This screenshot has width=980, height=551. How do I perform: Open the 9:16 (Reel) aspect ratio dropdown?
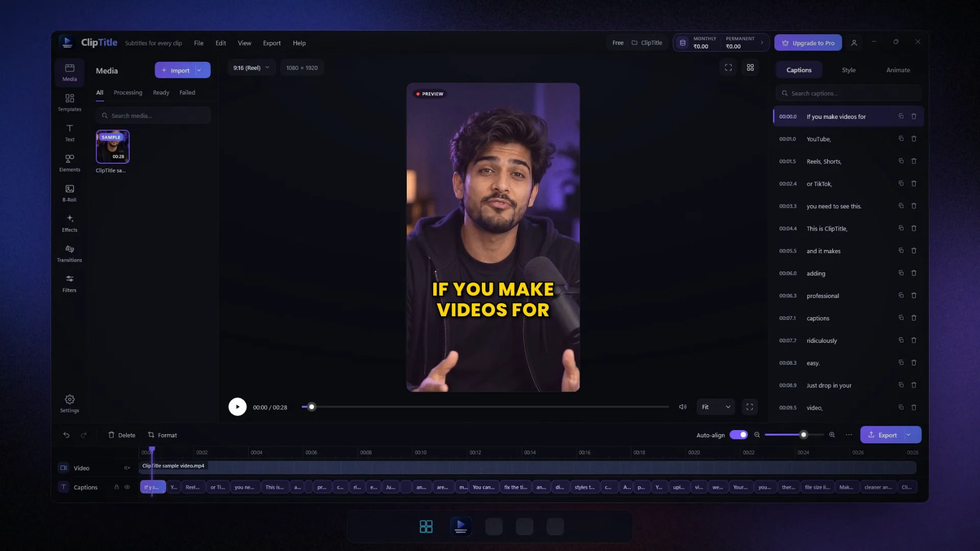tap(252, 67)
